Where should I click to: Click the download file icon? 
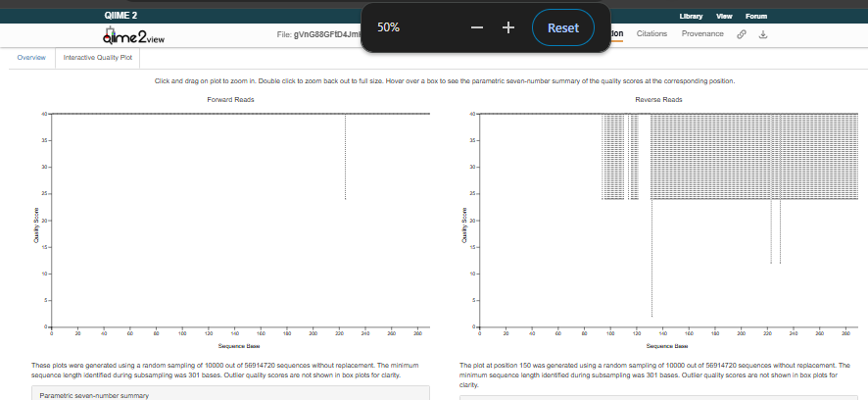click(x=763, y=34)
